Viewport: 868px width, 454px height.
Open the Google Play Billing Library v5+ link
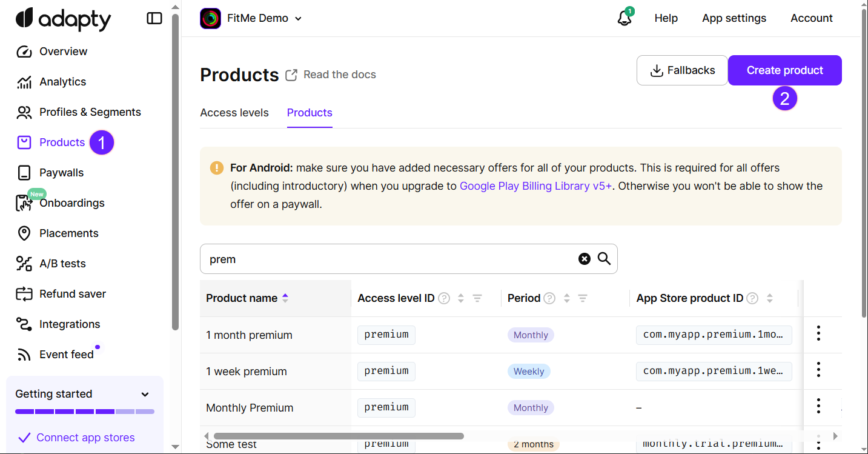pos(536,186)
